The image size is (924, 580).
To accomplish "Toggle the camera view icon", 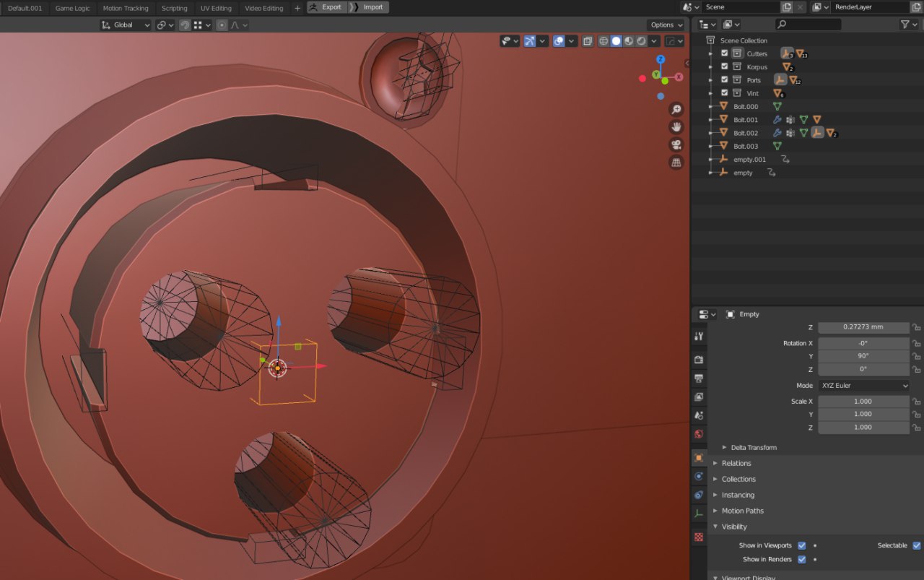I will pyautogui.click(x=676, y=144).
